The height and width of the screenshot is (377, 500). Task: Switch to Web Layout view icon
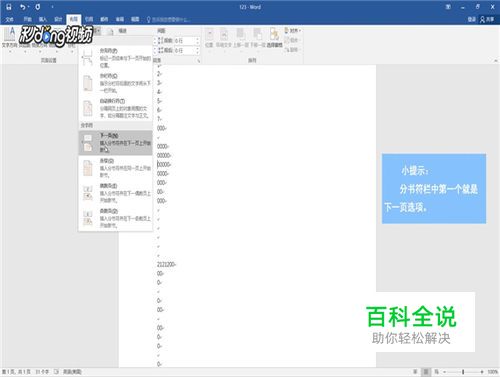coord(436,372)
